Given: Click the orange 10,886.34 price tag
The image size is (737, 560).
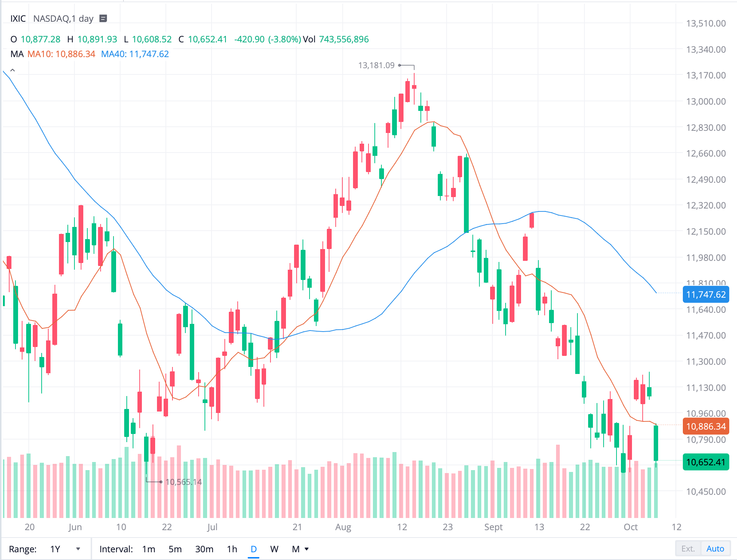Looking at the screenshot, I should (705, 426).
